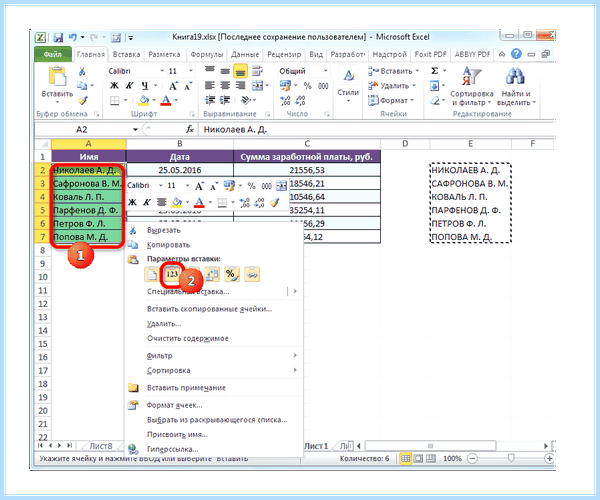The height and width of the screenshot is (500, 600).
Task: Increase font size icon in ribbon
Action: tap(173, 86)
